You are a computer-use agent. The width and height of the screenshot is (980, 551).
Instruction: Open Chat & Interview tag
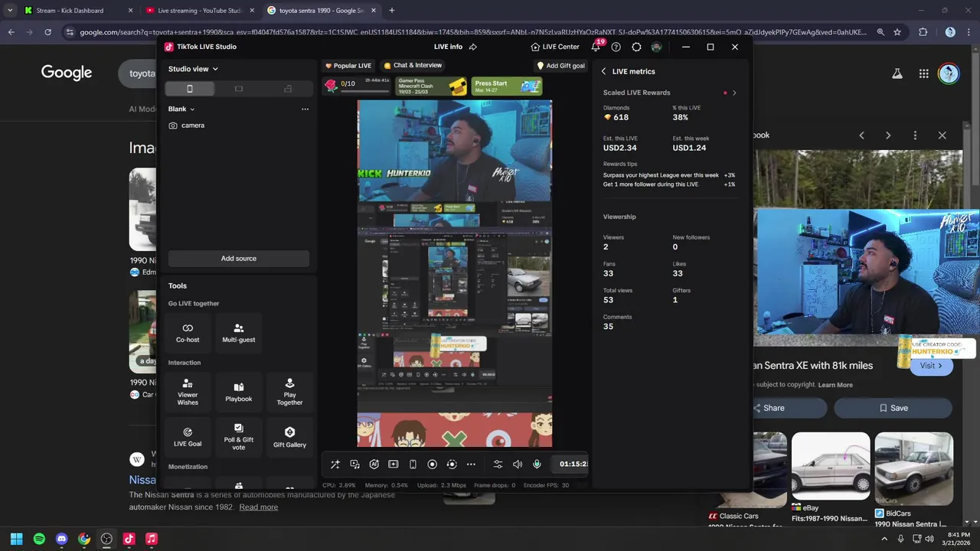pos(413,66)
